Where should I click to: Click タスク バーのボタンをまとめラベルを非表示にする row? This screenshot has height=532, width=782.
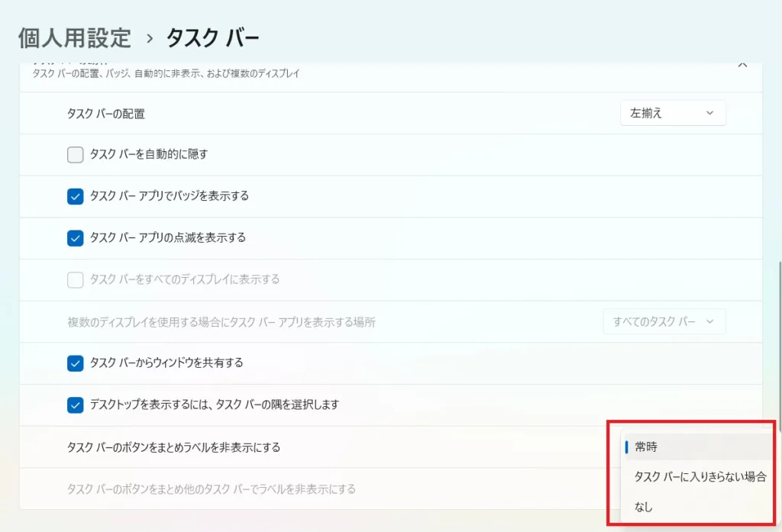click(174, 447)
